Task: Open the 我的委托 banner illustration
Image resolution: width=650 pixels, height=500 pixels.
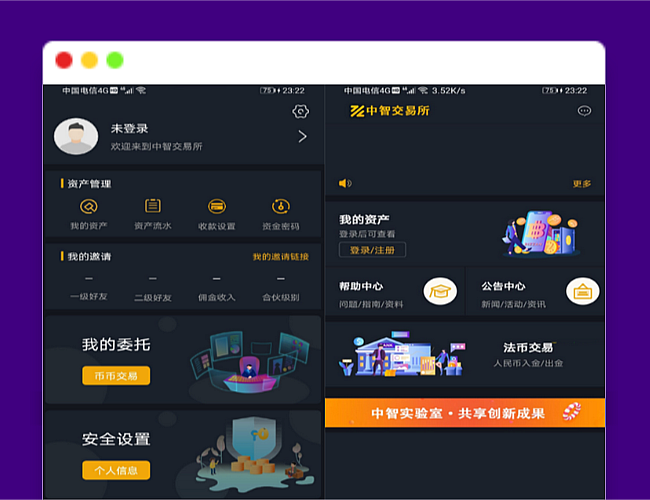Action: pos(250,361)
